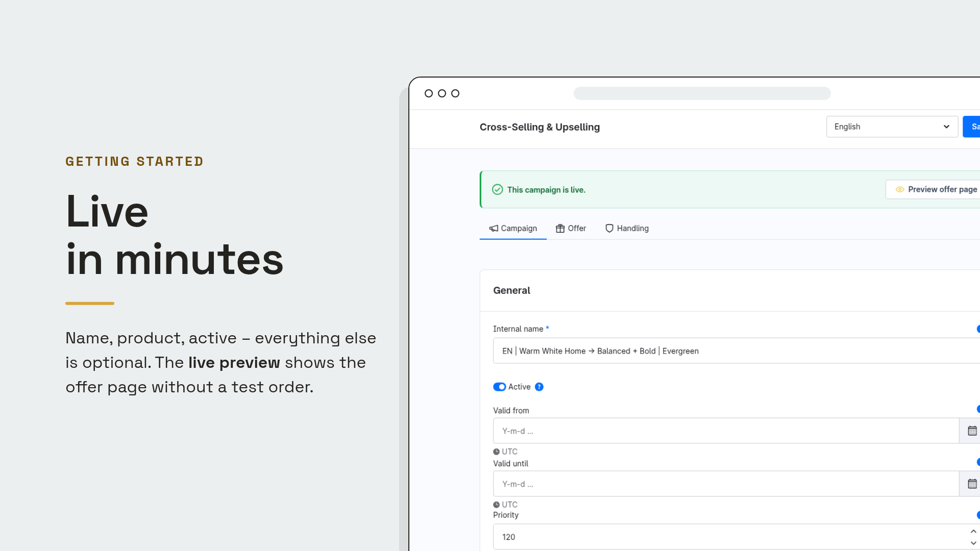Click the Preview offer page button
Viewport: 980px width, 551px height.
[933, 189]
